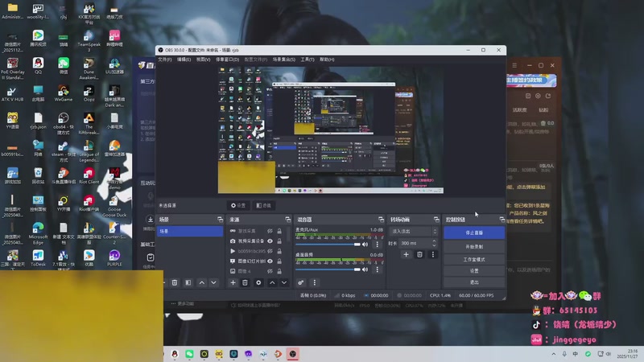This screenshot has width=644, height=362.
Task: Move selected source down
Action: (284, 283)
